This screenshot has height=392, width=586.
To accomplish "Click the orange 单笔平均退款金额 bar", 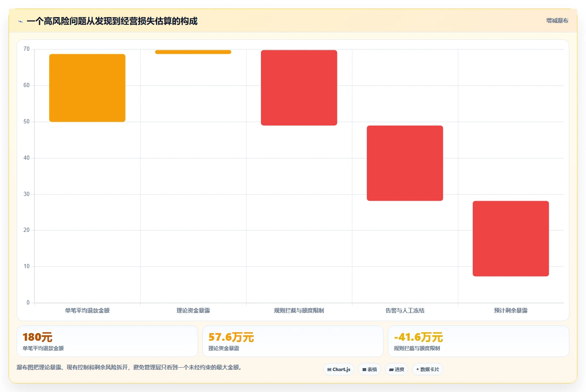I will pyautogui.click(x=87, y=88).
